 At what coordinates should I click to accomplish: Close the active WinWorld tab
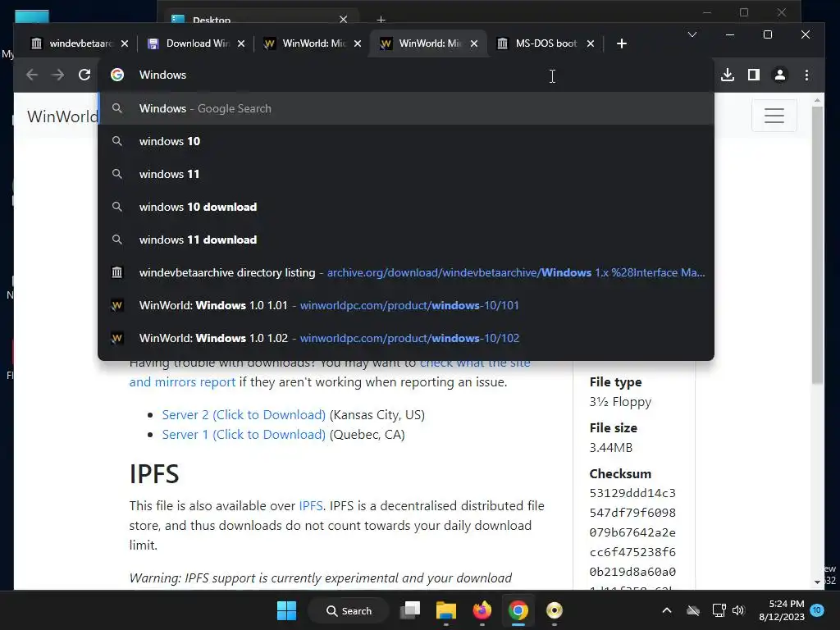click(474, 44)
